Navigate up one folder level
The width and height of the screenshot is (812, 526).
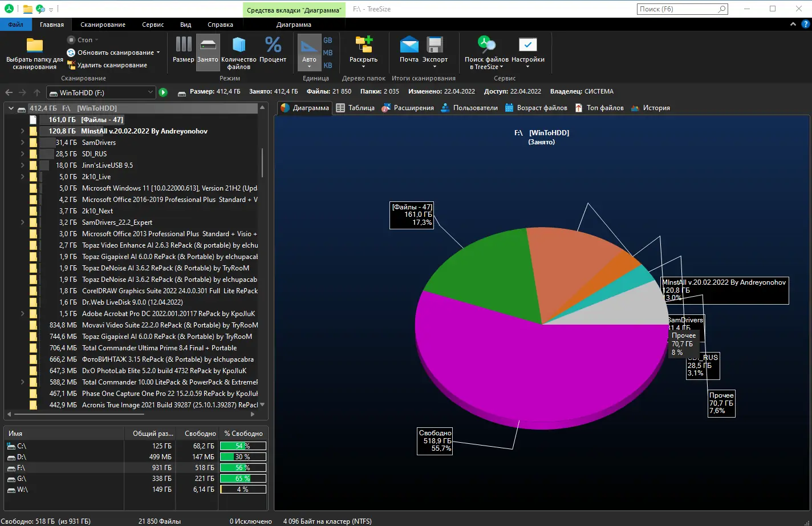click(x=36, y=92)
